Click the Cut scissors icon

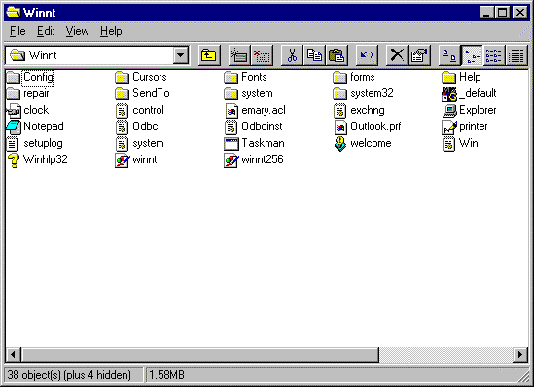pos(292,56)
